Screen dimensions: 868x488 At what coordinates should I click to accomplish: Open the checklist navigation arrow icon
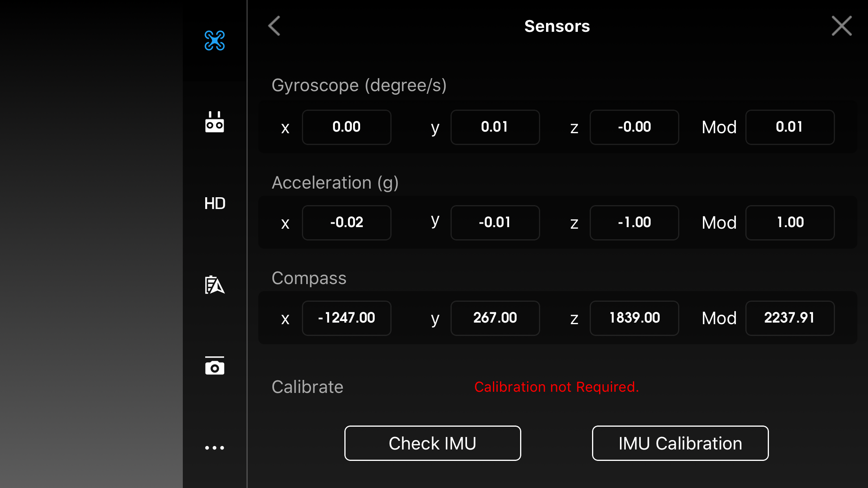coord(215,285)
